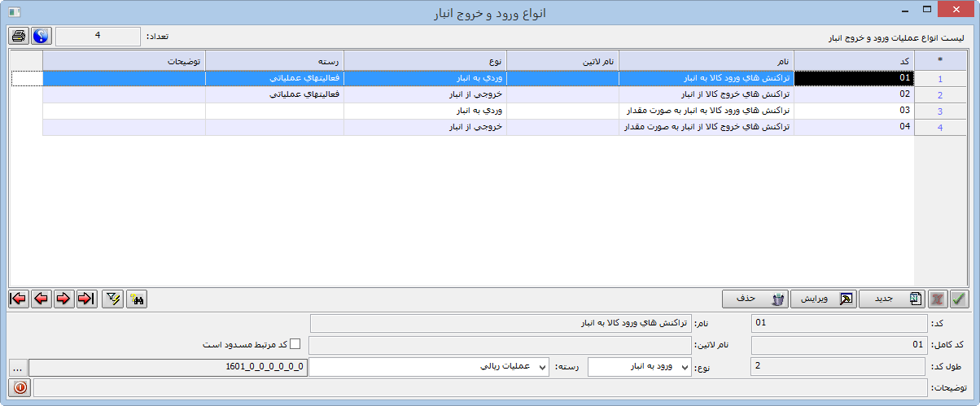Viewport: 980px width, 406px height.
Task: Click the blue globe icon beside printer
Action: 42,37
